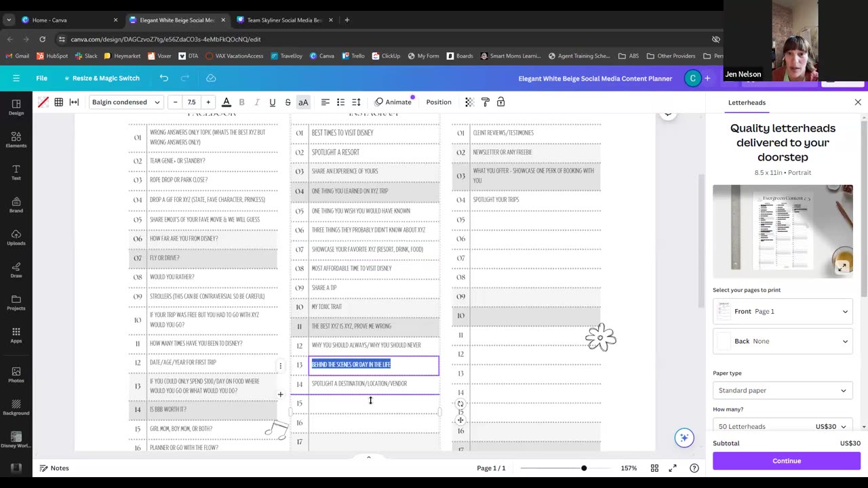Open the Elements panel

click(16, 140)
